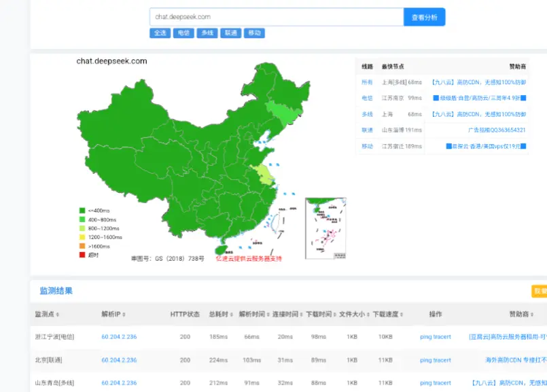Click the 400~800ms legend swatch
The width and height of the screenshot is (547, 392).
coord(82,219)
